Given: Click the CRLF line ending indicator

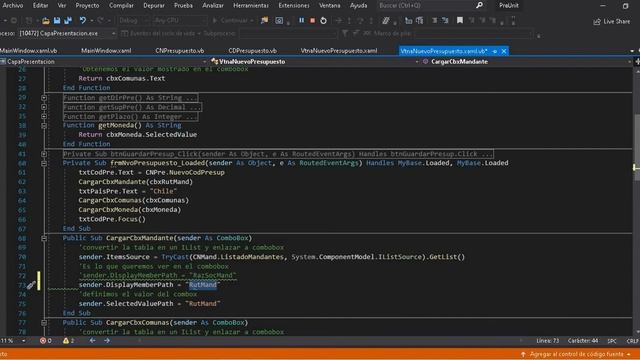Looking at the screenshot, I should pos(632,340).
